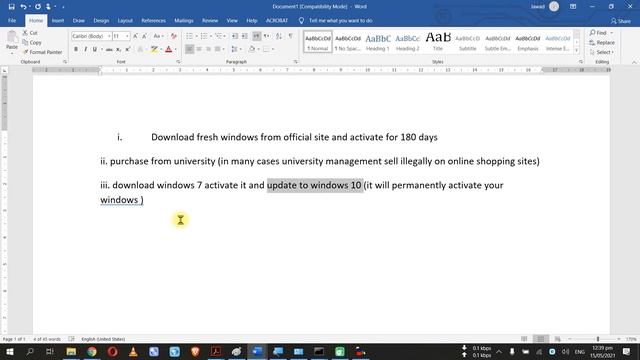Viewport: 640px width, 360px height.
Task: Click the Paste button
Action: click(12, 42)
